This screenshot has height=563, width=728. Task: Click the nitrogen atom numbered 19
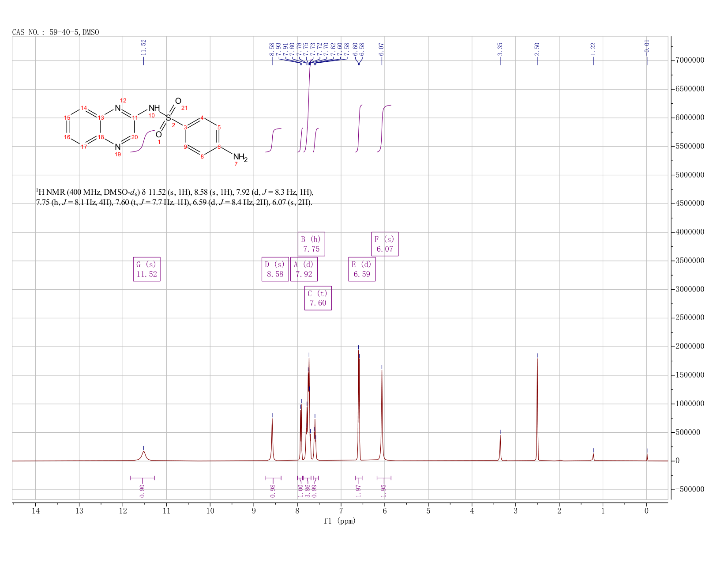pos(117,147)
